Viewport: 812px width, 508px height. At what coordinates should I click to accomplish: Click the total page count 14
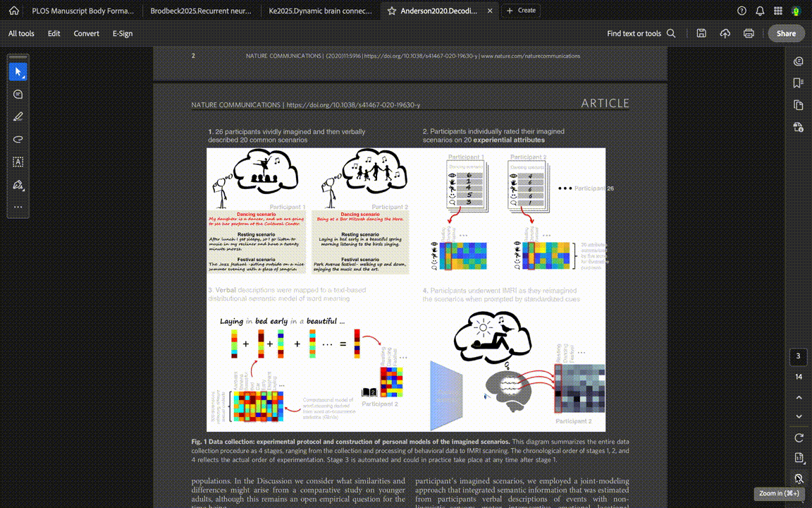click(798, 377)
